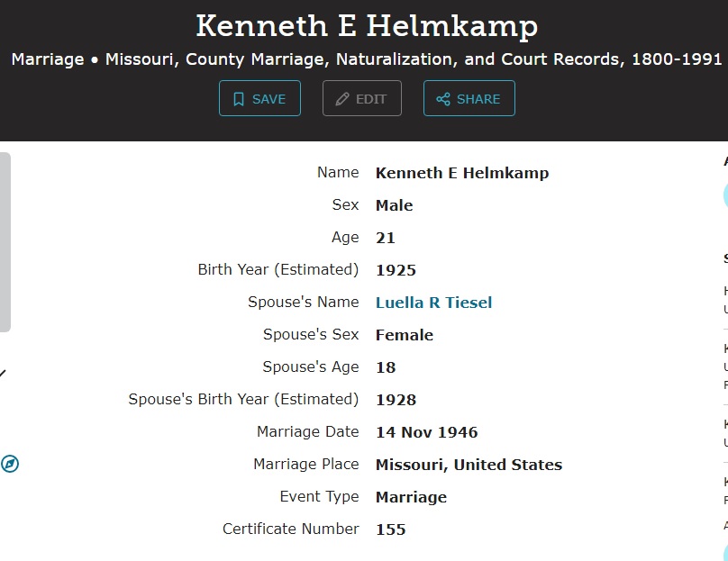Viewport: 728px width, 561px height.
Task: Open Luella R Tiesel spouse link
Action: coord(433,303)
